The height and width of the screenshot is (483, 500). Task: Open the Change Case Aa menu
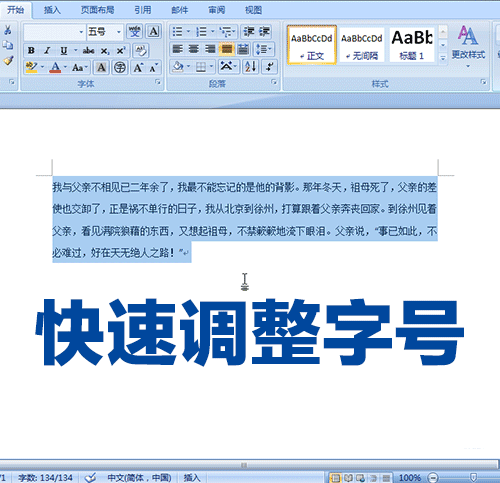pyautogui.click(x=80, y=68)
